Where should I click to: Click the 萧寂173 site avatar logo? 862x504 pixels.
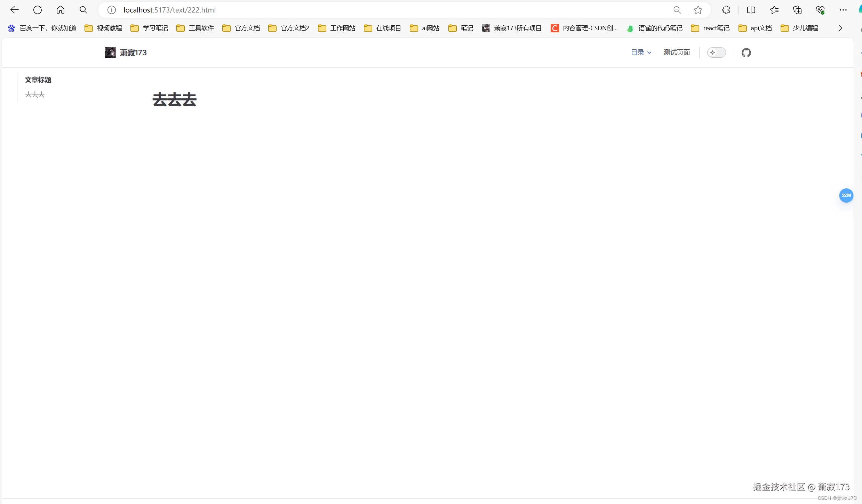(111, 52)
